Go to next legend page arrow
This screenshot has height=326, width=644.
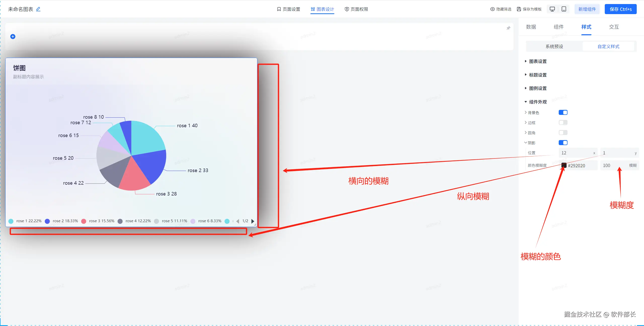[x=253, y=221]
